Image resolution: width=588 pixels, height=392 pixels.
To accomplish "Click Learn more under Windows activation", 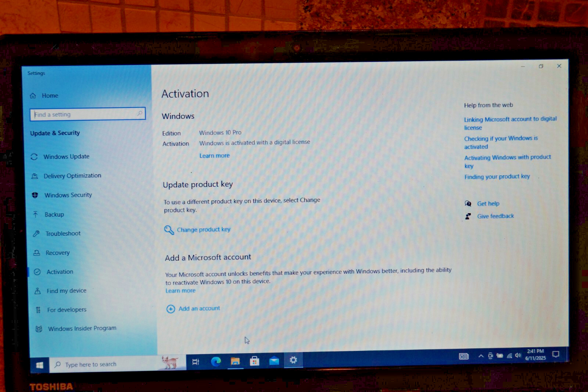I will 214,156.
